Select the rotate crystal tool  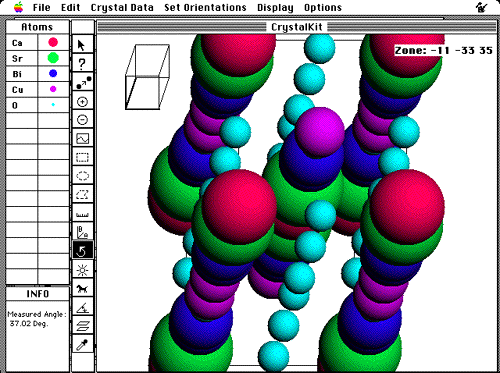(x=82, y=251)
